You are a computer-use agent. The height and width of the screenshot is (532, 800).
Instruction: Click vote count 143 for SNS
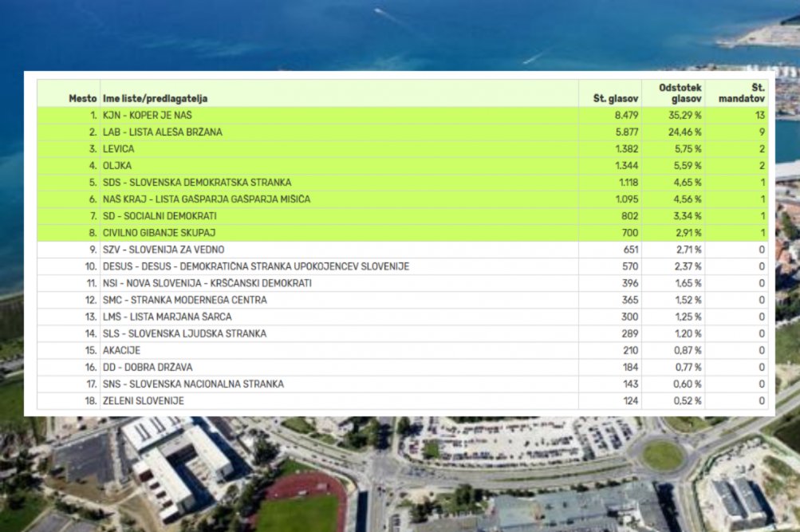coord(631,384)
